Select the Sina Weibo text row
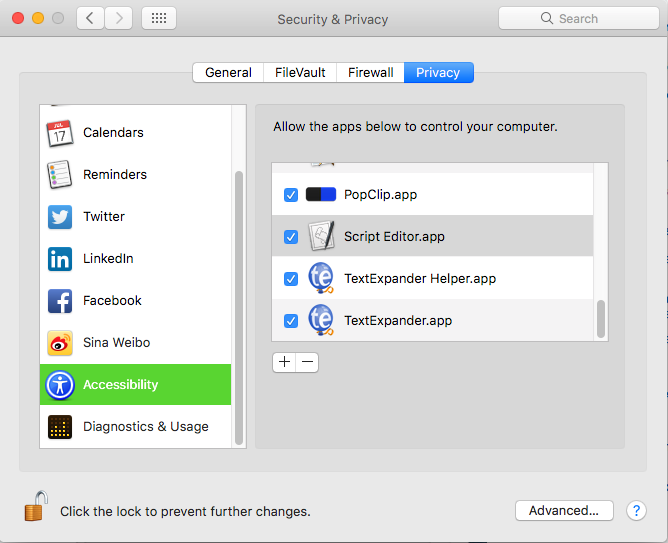This screenshot has width=668, height=543. [x=116, y=342]
